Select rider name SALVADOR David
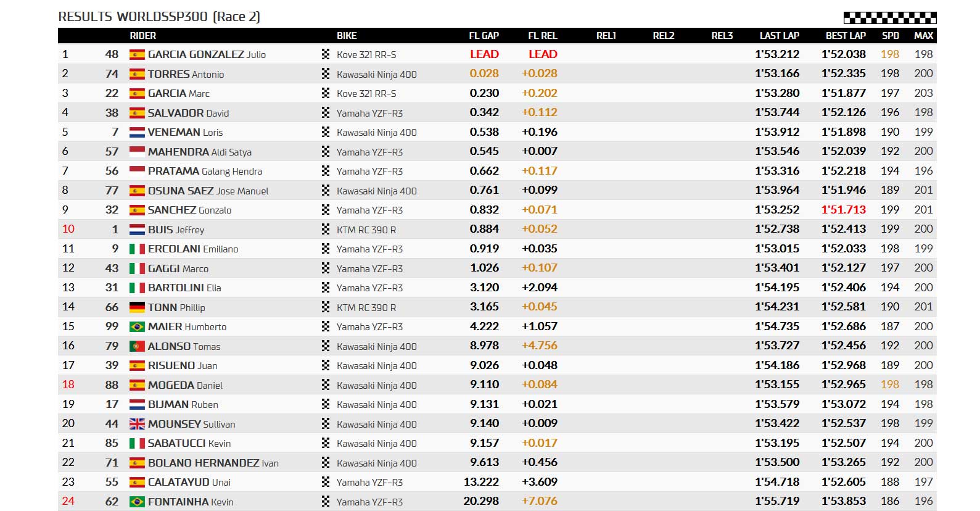This screenshot has width=980, height=511. point(188,113)
